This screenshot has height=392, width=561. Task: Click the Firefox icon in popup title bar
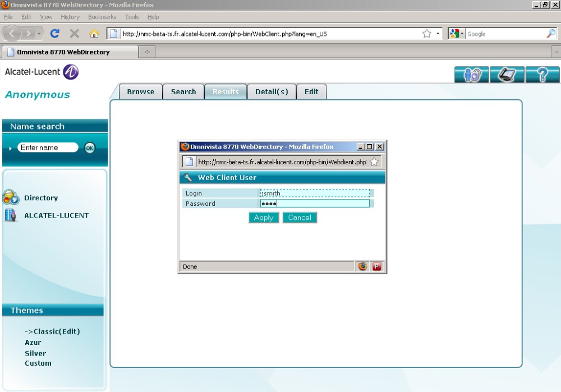[x=185, y=146]
